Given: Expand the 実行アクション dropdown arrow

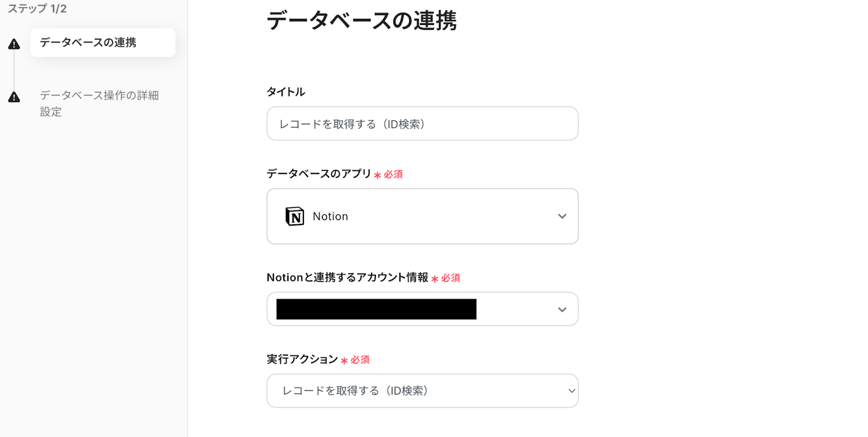Looking at the screenshot, I should [571, 391].
